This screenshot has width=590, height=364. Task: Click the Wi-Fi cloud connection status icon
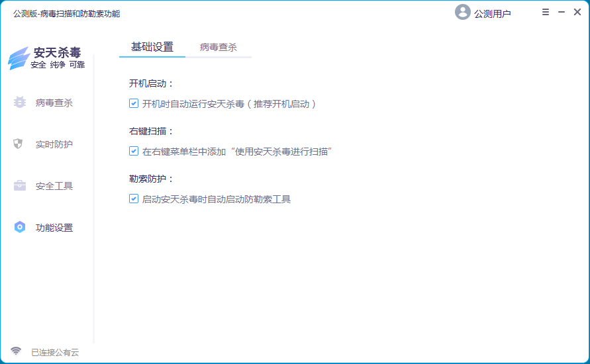(x=16, y=351)
